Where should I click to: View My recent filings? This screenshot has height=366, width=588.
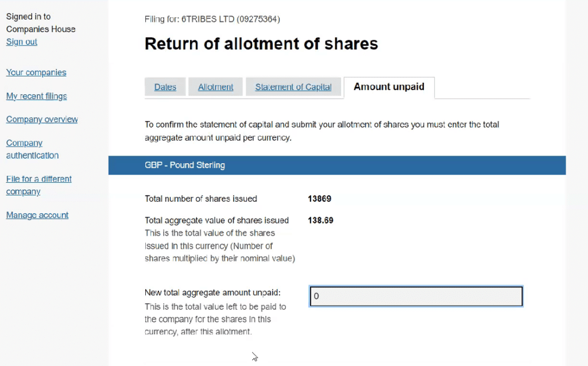pos(36,96)
